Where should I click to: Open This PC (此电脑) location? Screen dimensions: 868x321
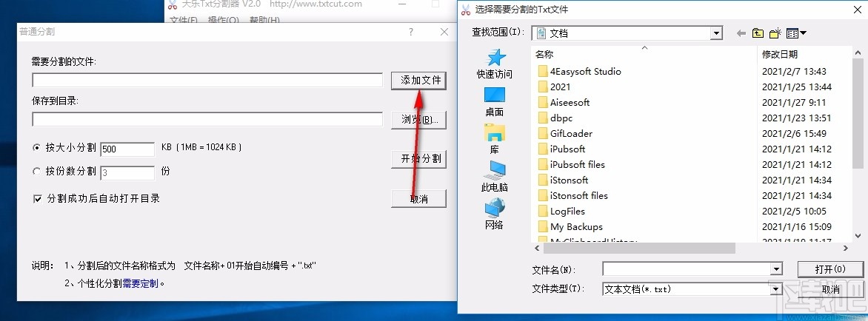tap(494, 178)
